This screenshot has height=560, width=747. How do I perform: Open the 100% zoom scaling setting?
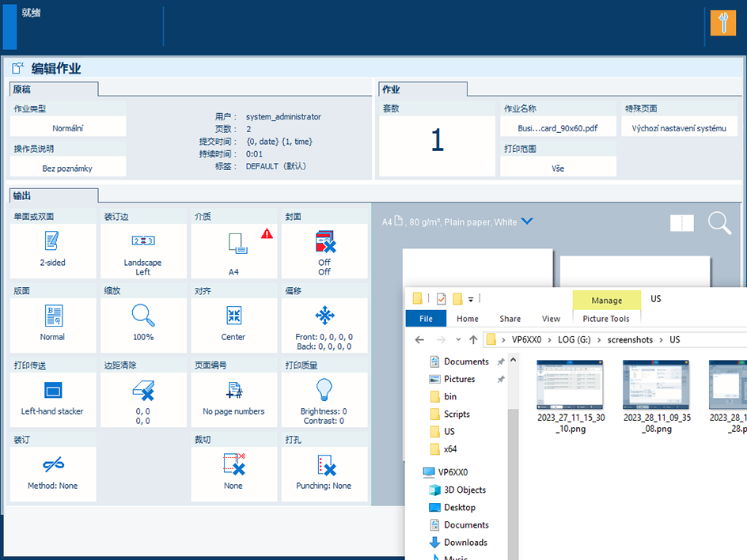[142, 324]
